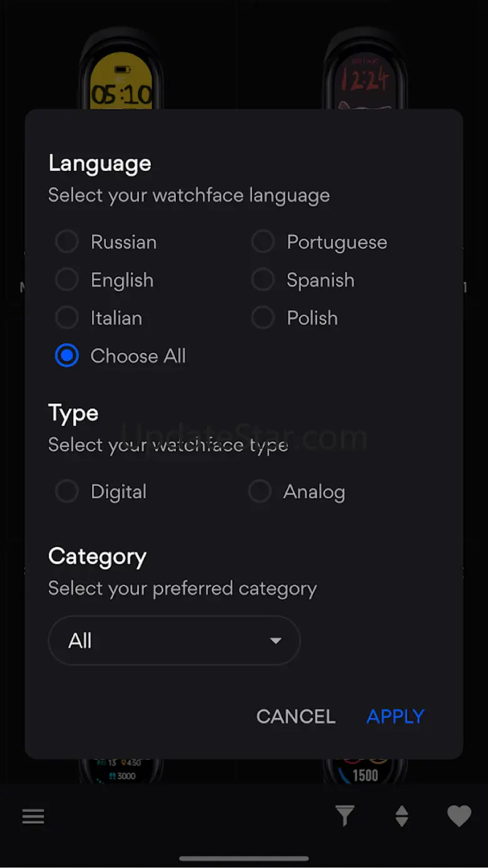Select Italian language radio button

(67, 318)
